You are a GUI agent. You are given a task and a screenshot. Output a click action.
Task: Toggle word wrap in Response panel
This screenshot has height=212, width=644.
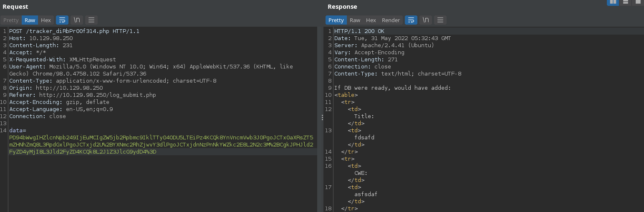(x=411, y=20)
